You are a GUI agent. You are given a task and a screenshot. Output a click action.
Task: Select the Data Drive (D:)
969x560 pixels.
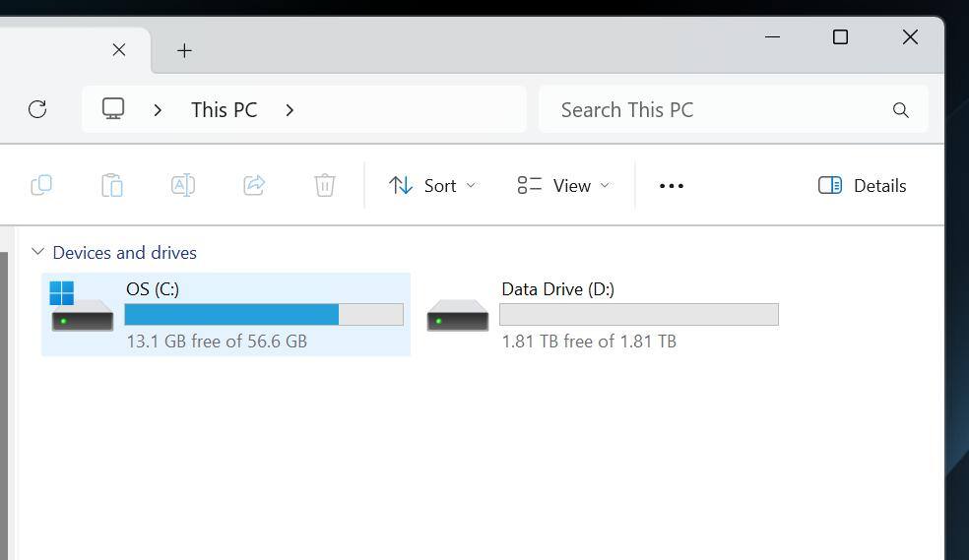(602, 315)
